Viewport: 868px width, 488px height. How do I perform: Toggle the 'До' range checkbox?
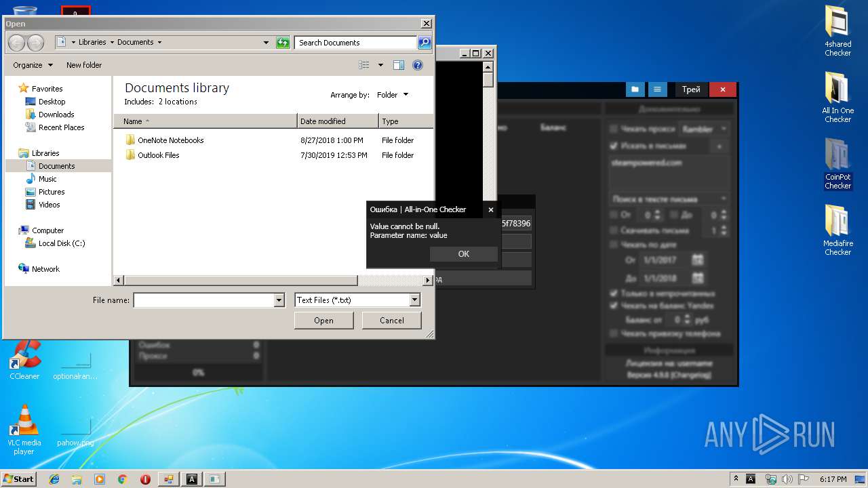[x=674, y=215]
